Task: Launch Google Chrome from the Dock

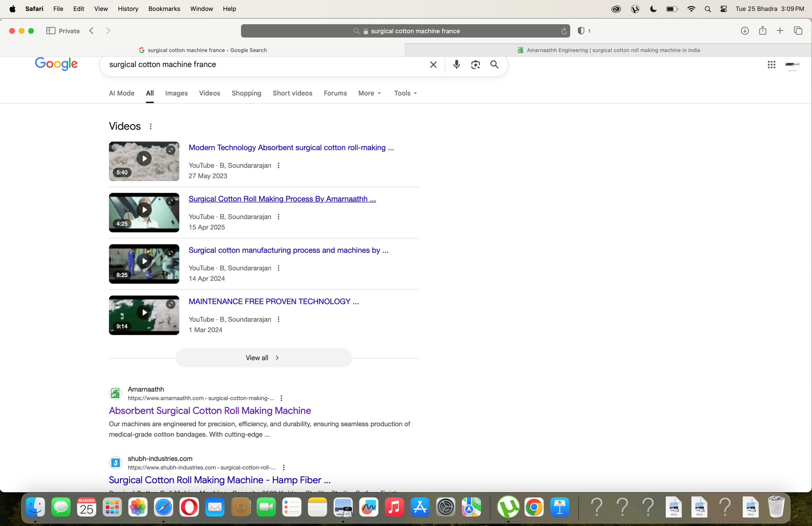Action: (534, 507)
